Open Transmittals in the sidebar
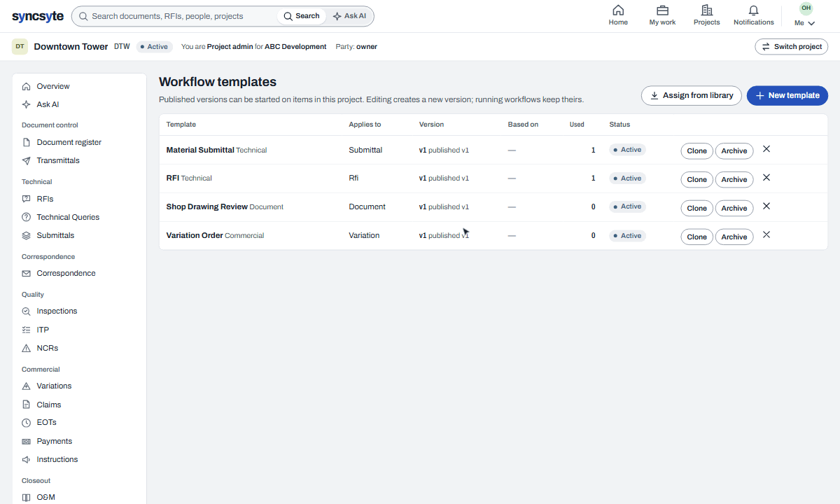 pos(58,160)
